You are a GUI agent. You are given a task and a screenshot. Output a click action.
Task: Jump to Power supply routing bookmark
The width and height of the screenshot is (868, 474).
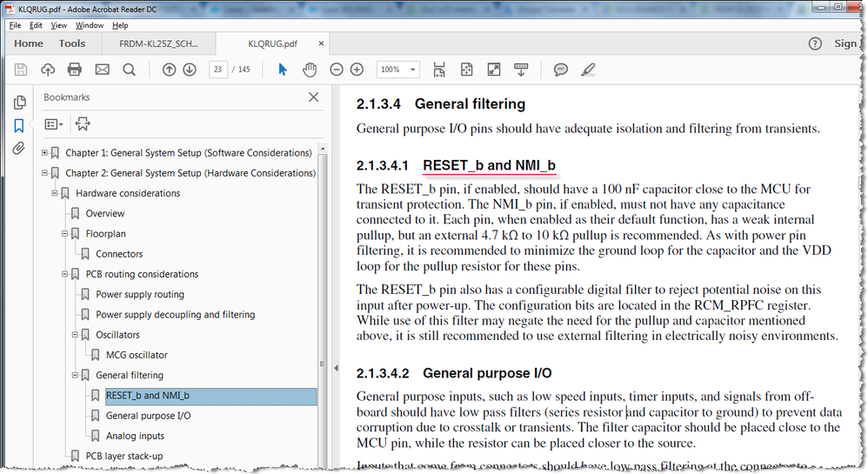point(139,294)
